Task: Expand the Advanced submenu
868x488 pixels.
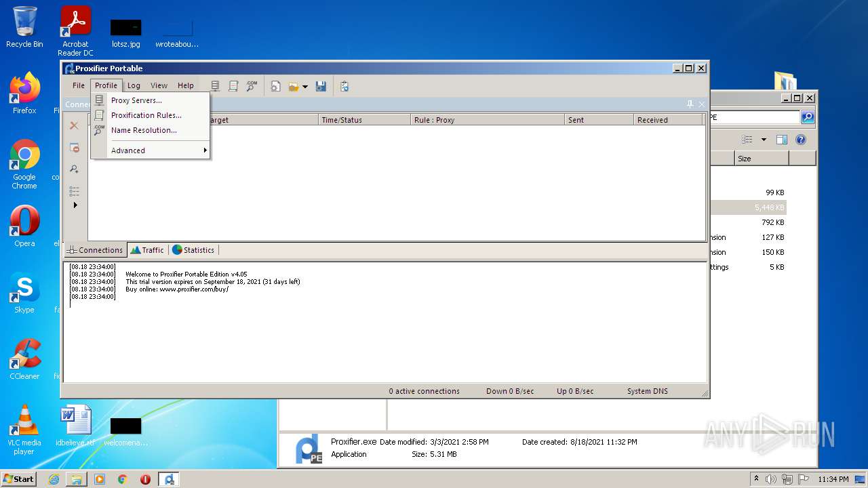Action: coord(150,150)
